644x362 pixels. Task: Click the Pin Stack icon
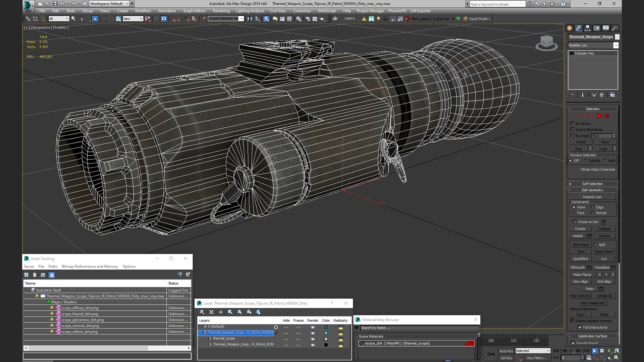click(x=572, y=95)
